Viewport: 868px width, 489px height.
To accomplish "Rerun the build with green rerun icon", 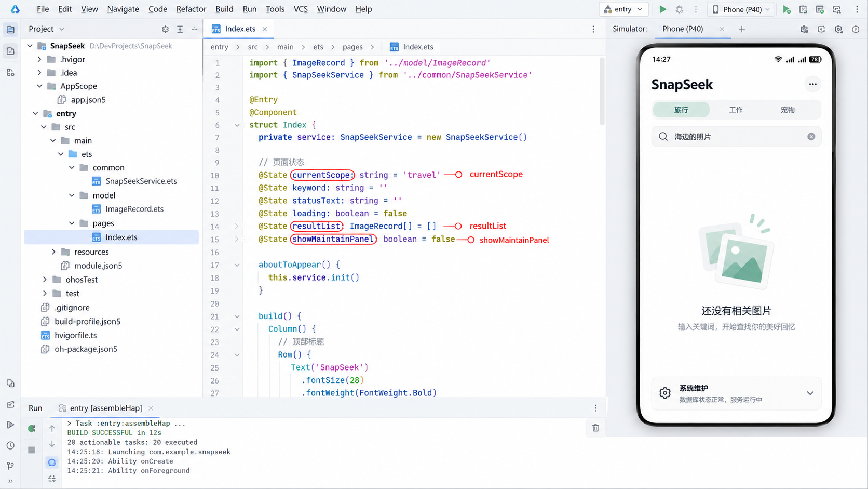I will point(32,429).
